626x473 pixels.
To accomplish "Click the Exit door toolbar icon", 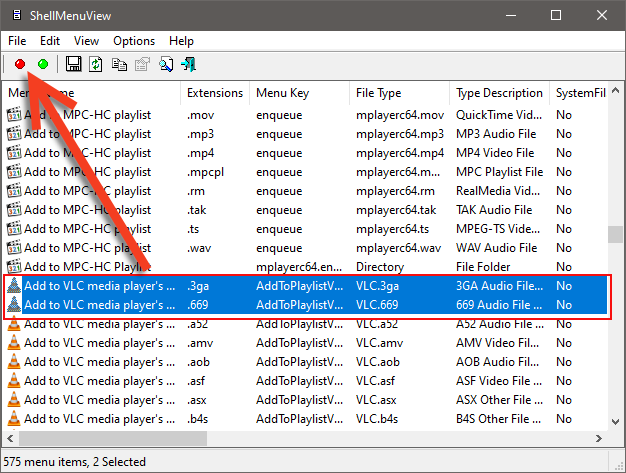I will tap(188, 64).
